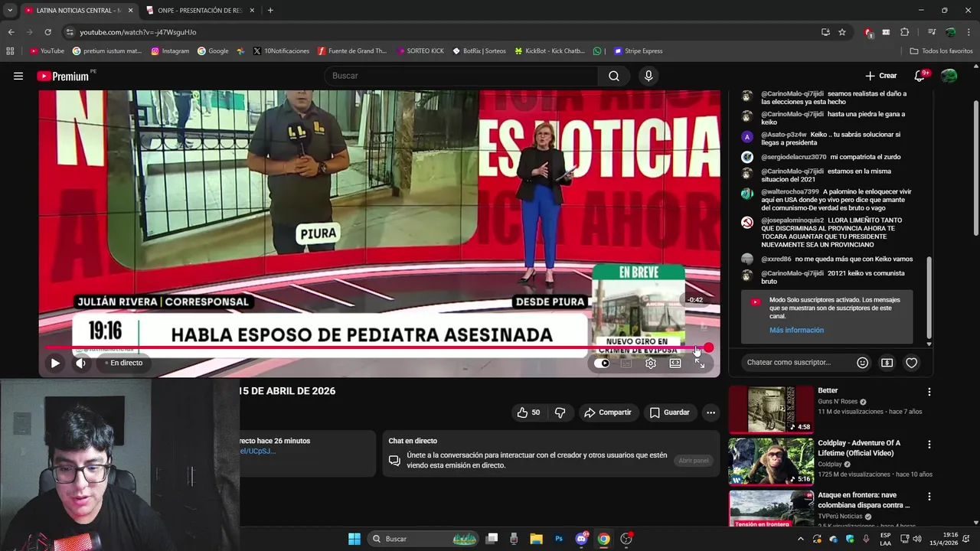Open Photoshop from the taskbar
Screen dimensions: 980x551
pos(559,539)
